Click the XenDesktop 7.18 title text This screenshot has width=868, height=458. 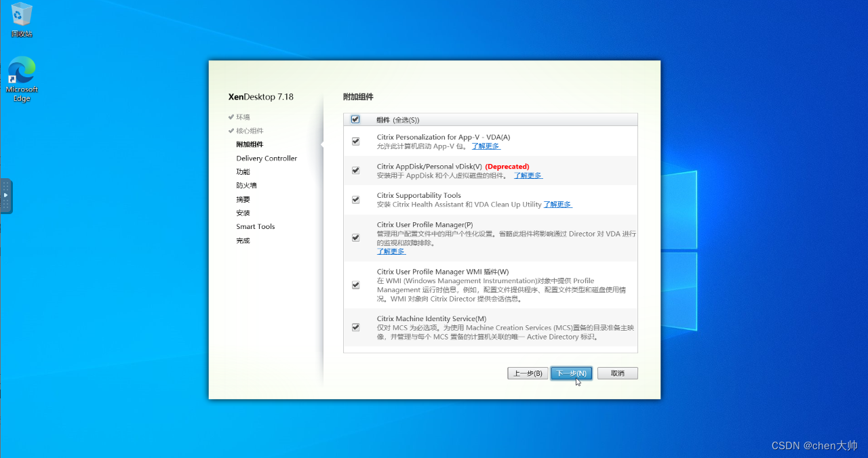pos(261,97)
